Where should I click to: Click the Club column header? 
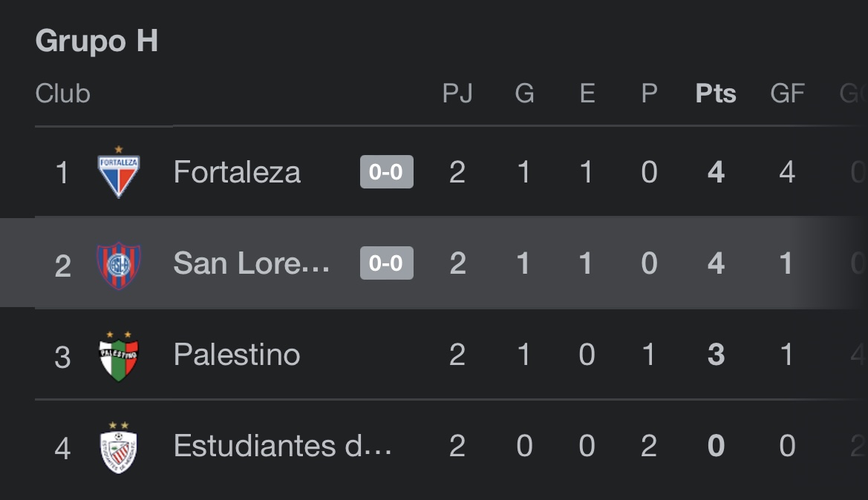pyautogui.click(x=62, y=93)
